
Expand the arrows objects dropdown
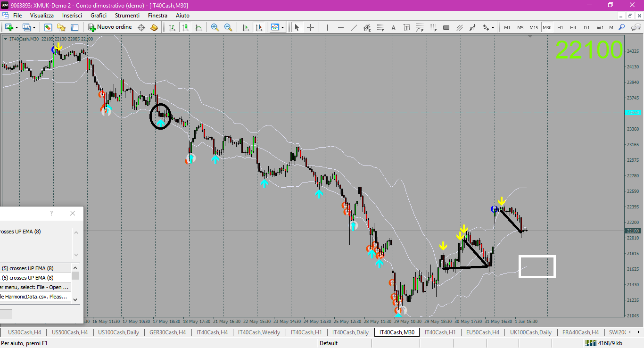click(493, 27)
